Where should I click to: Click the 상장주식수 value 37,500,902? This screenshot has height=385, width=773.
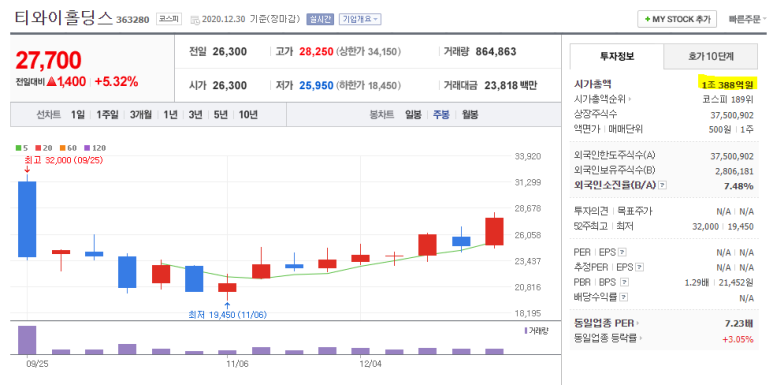coord(732,114)
